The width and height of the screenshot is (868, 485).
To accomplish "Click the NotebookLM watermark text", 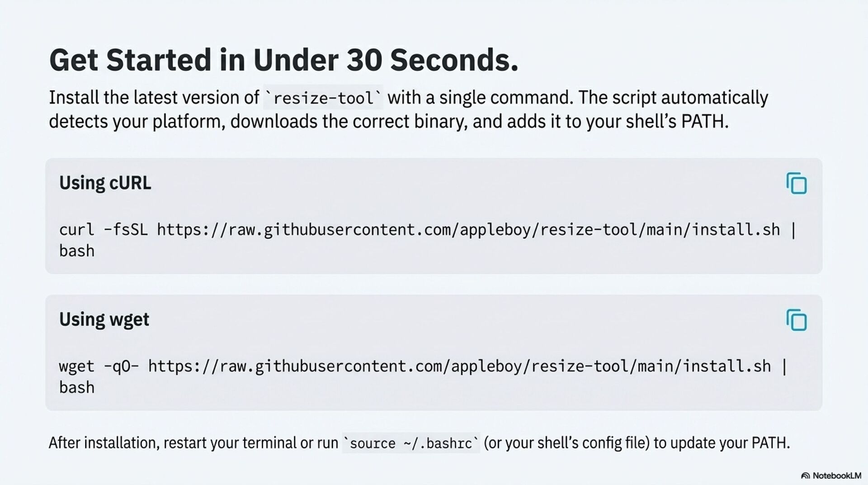I will point(837,476).
